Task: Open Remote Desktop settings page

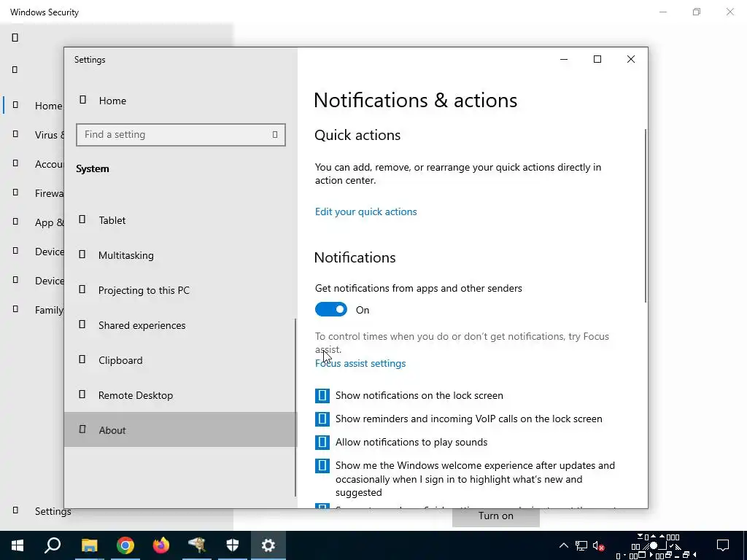Action: pyautogui.click(x=180, y=395)
